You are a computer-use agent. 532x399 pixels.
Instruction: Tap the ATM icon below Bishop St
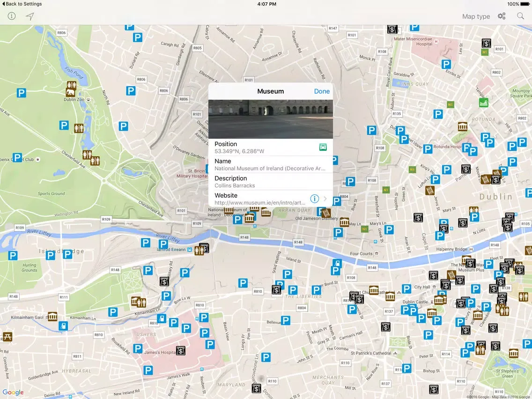pos(433,389)
